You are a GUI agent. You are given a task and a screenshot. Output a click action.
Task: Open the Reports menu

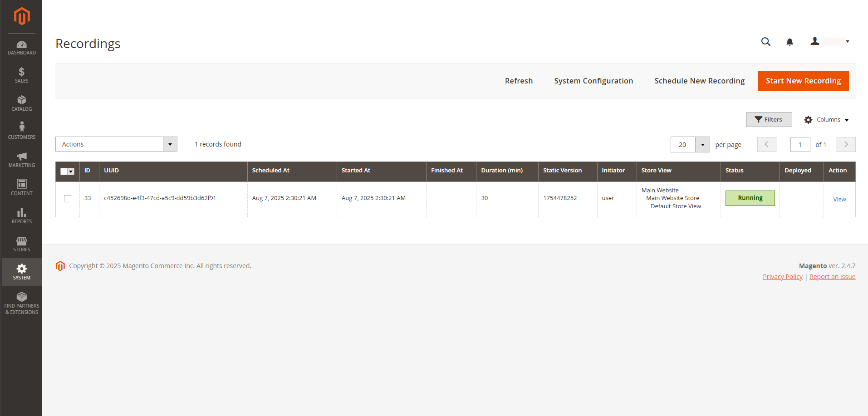click(21, 216)
